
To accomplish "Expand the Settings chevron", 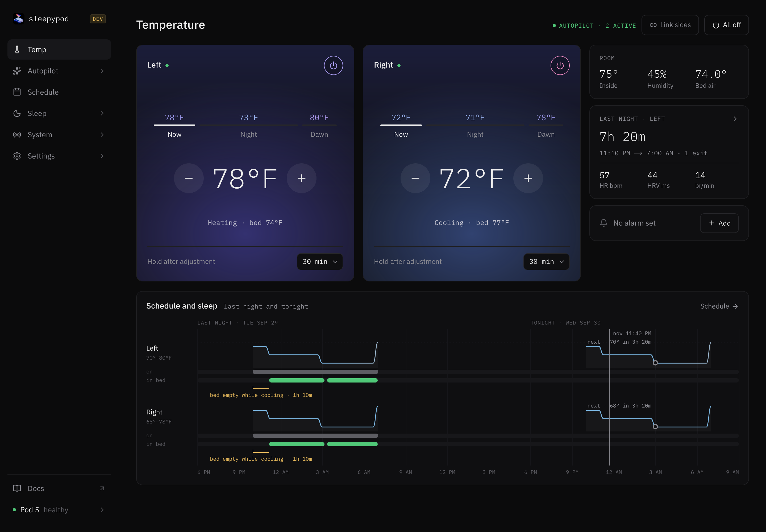I will point(102,156).
